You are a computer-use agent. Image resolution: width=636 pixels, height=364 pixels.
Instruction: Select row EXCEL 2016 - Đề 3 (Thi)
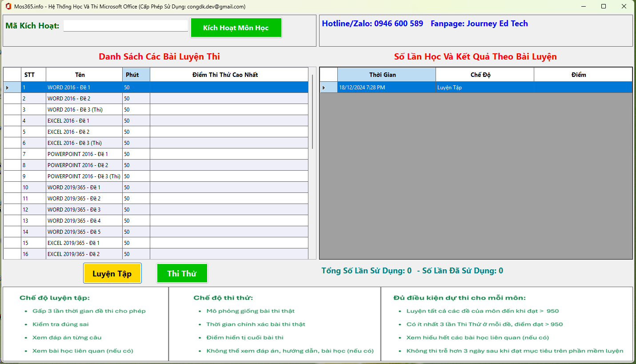tap(156, 143)
